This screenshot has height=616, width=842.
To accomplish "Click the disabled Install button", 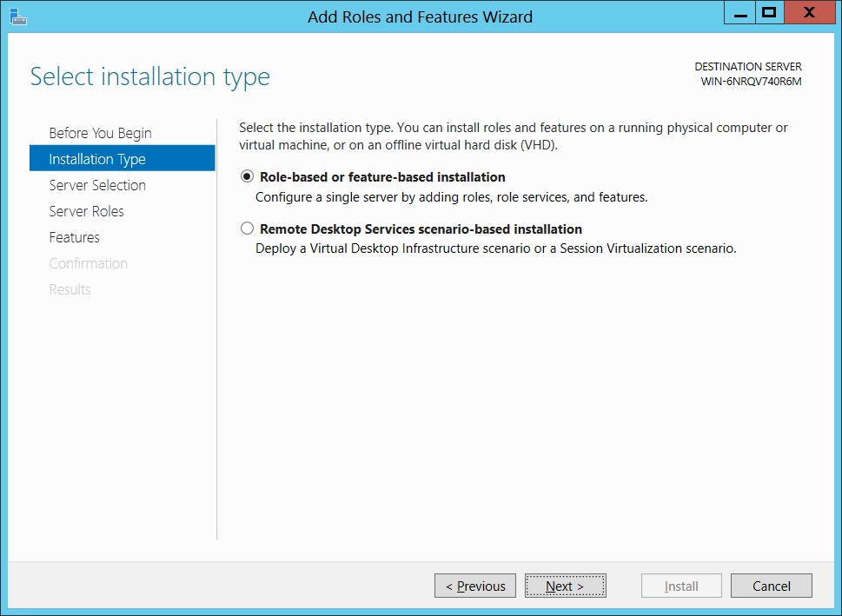I will pyautogui.click(x=681, y=586).
